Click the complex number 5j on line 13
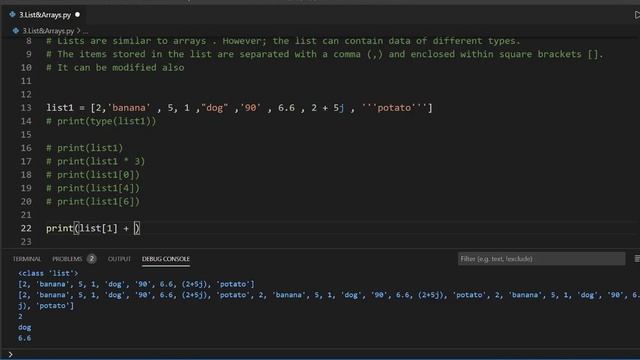Viewport: 640px width, 360px height. 339,108
